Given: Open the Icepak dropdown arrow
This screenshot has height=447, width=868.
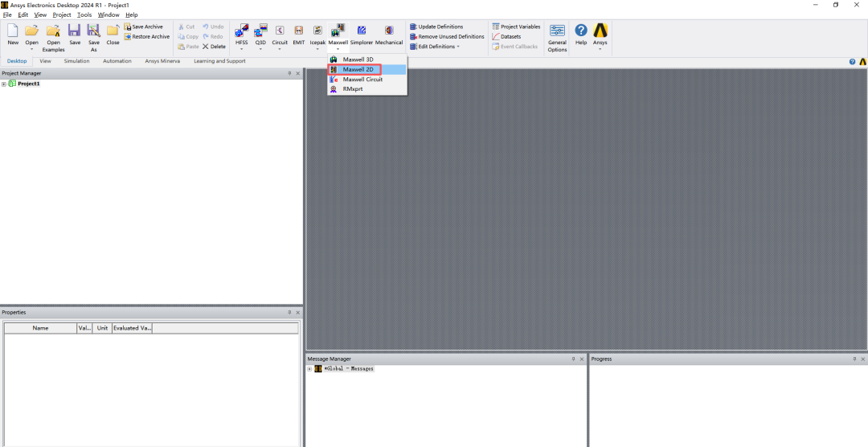Looking at the screenshot, I should point(317,49).
